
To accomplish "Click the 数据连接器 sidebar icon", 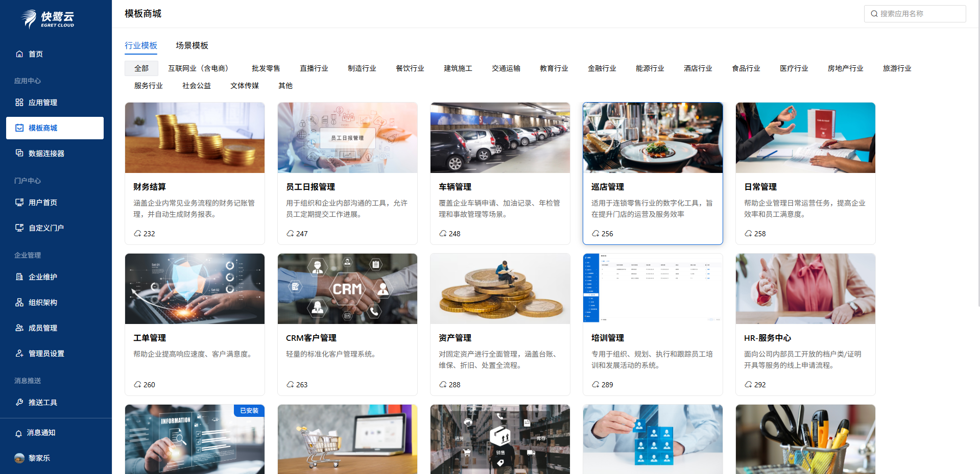I will pyautogui.click(x=19, y=153).
